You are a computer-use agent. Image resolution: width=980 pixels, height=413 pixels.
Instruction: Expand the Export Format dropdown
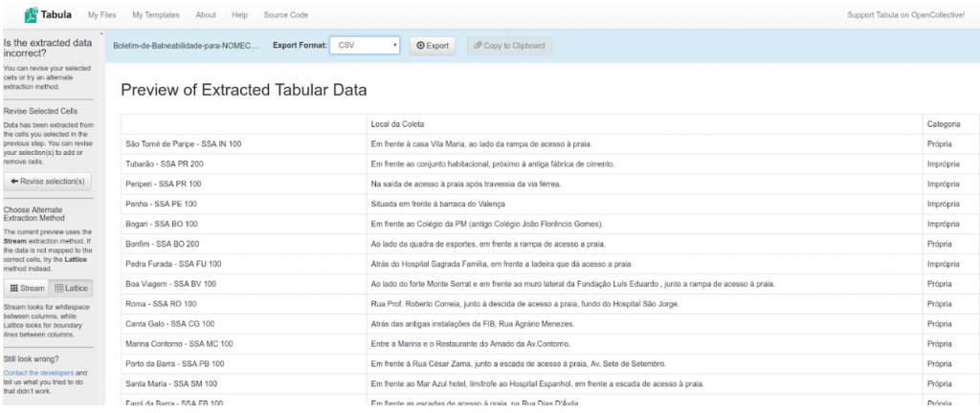click(x=365, y=45)
